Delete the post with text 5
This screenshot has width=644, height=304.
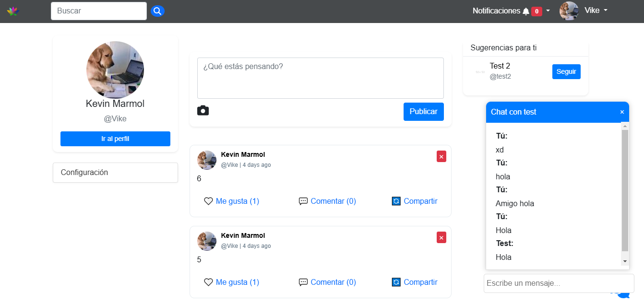coord(441,237)
